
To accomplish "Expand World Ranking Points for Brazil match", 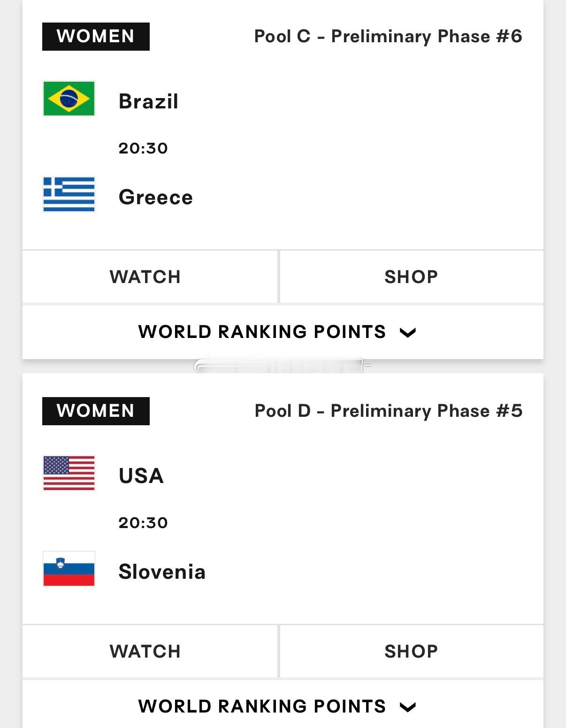I will coord(283,332).
